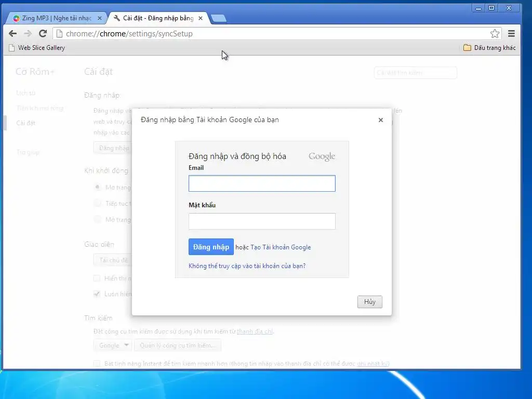Click the forward navigation arrow
Viewport: 532px width, 399px height.
[x=28, y=34]
